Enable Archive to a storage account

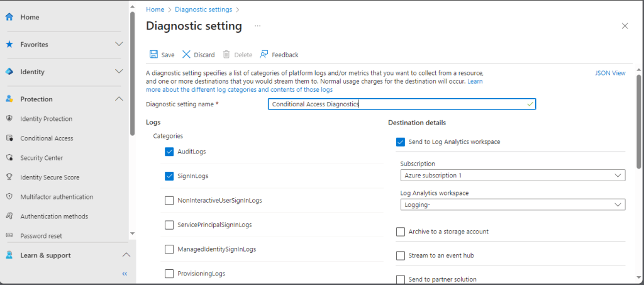click(x=401, y=232)
